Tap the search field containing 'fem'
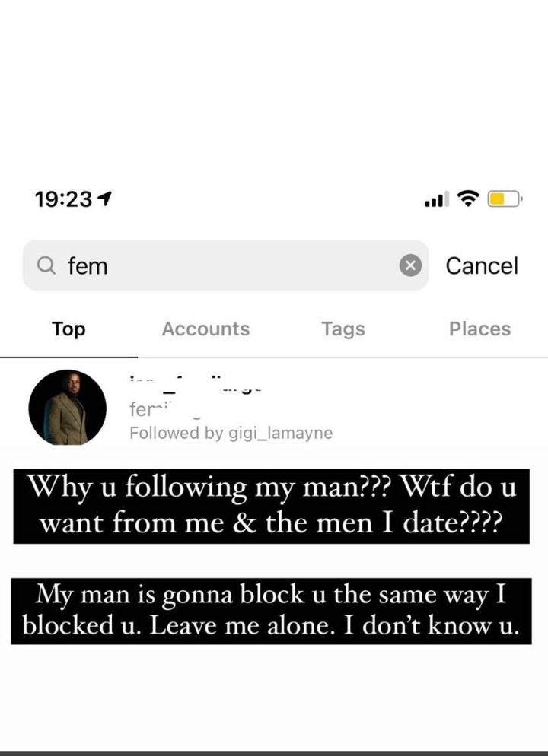This screenshot has width=548, height=756. pos(225,265)
